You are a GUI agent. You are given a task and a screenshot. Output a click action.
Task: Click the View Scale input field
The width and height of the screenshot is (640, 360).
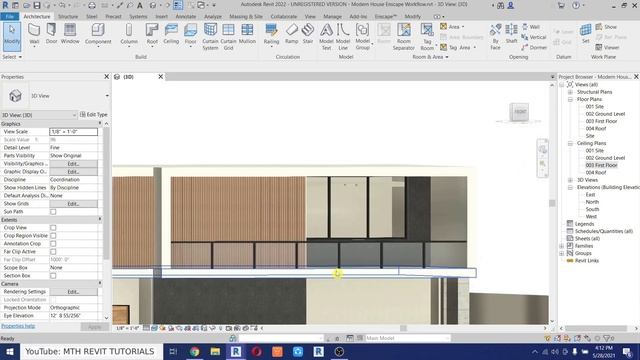tap(73, 132)
